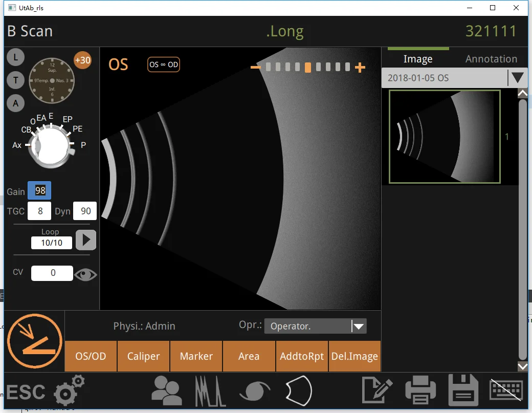Viewport: 532px width, 413px height.
Task: Select the T probe orientation button
Action: point(15,80)
